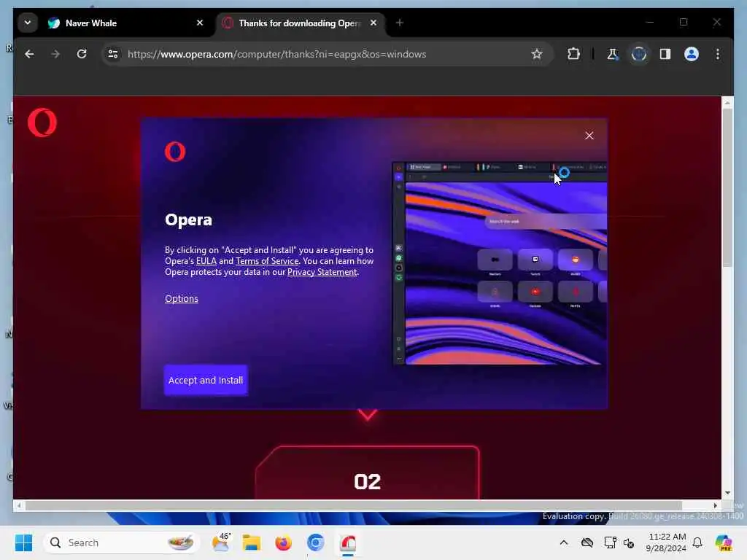
Task: Click the cloud sync tray icon
Action: 587,542
